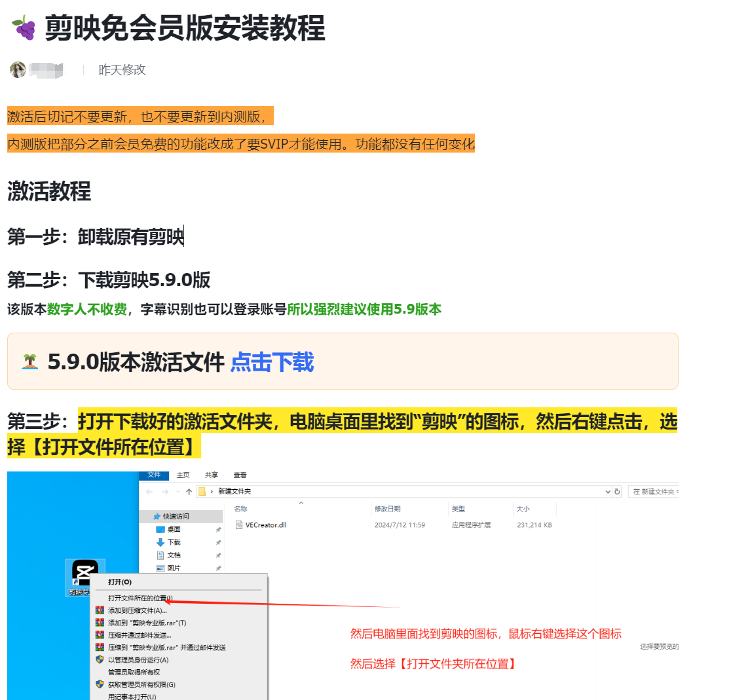Click the VECreator.dll file icon
Screen dimensions: 729x700
click(239, 525)
